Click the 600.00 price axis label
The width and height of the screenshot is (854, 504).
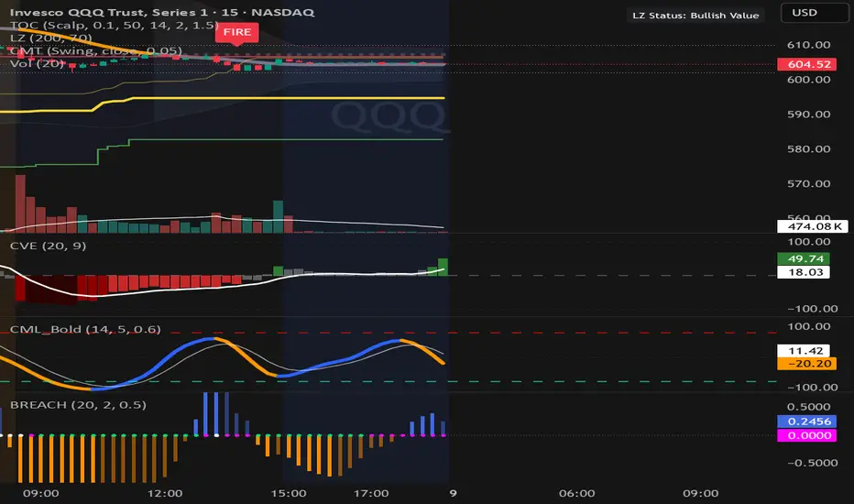coord(809,80)
